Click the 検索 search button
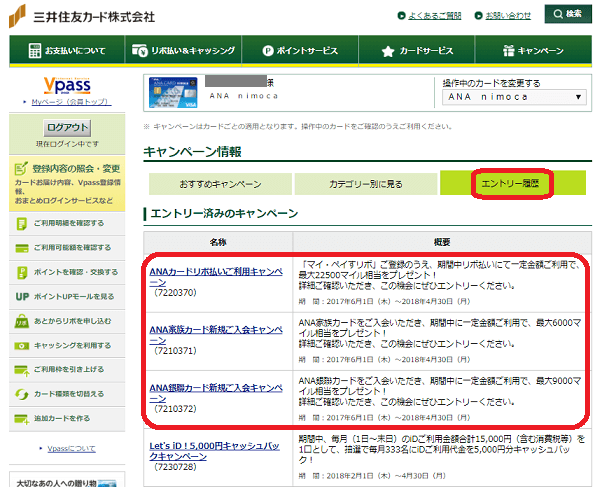 point(568,14)
